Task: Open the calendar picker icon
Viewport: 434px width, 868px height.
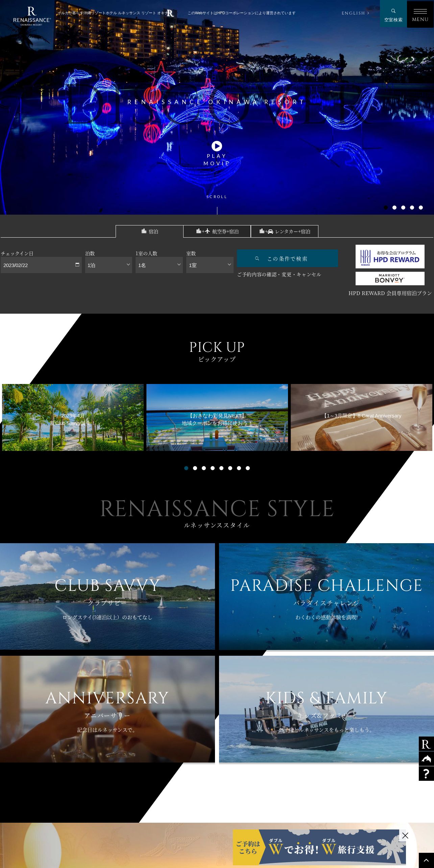Action: coord(77,265)
